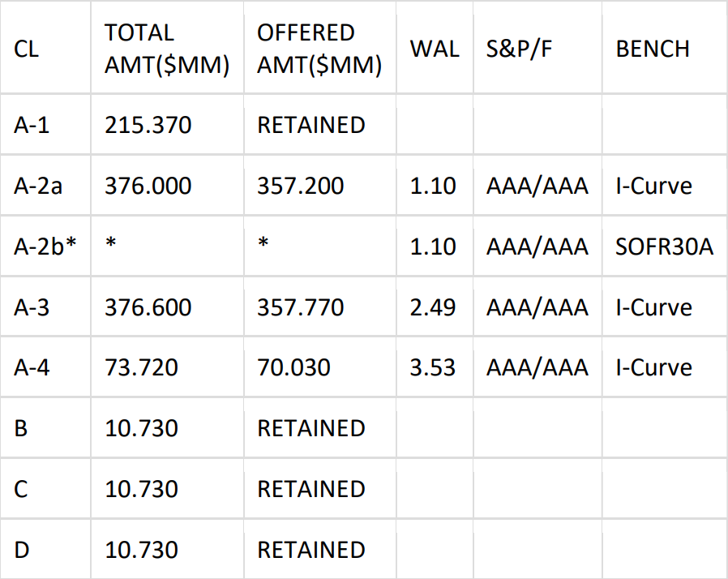The image size is (728, 579).
Task: Select the WAL column header
Action: point(435,49)
